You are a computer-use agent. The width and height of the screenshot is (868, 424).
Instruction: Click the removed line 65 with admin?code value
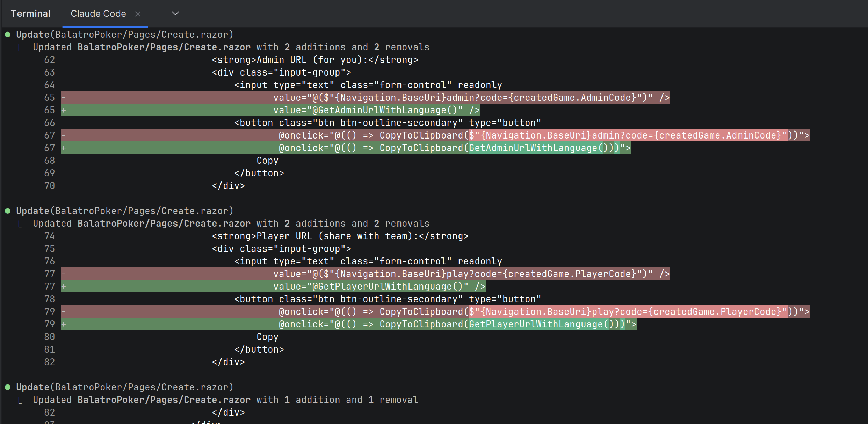pos(471,98)
